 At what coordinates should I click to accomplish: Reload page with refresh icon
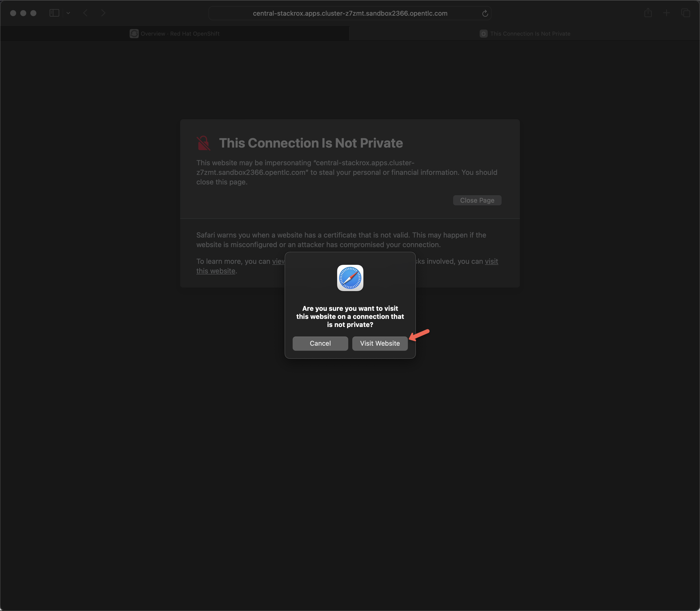pos(485,13)
